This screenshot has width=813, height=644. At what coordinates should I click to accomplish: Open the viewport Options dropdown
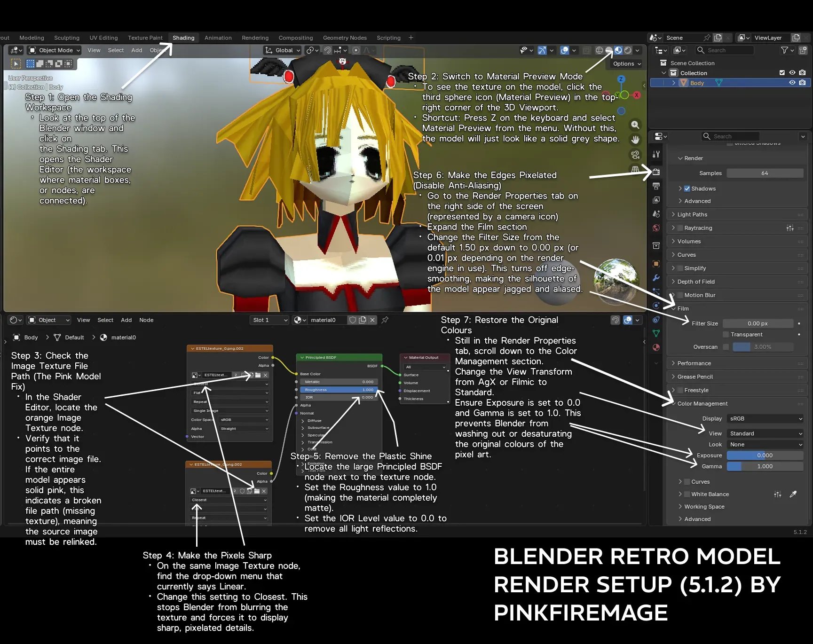click(627, 64)
